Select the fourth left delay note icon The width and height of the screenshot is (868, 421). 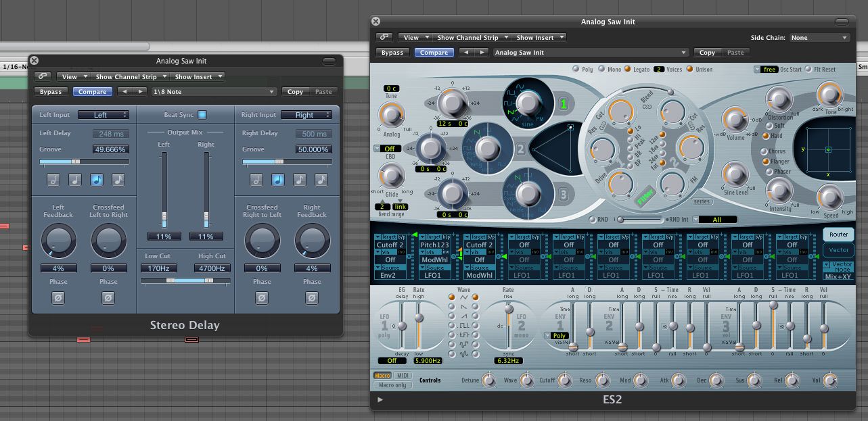pyautogui.click(x=118, y=180)
